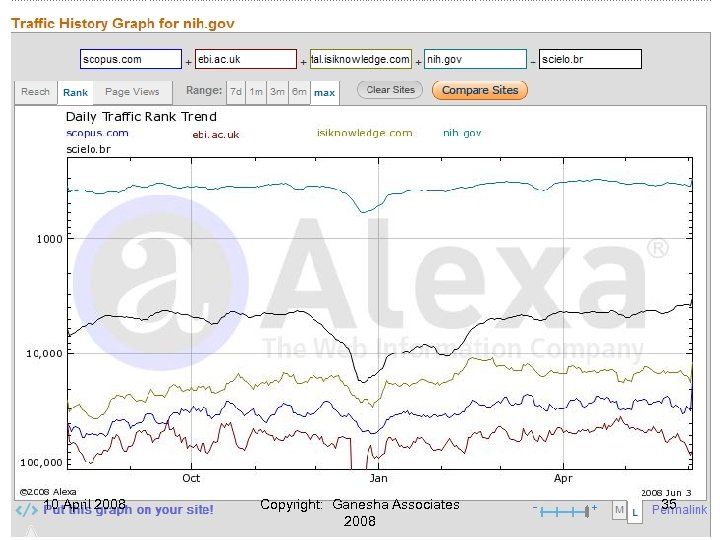The image size is (720, 540).
Task: Click the scopus.com site input field
Action: (131, 59)
